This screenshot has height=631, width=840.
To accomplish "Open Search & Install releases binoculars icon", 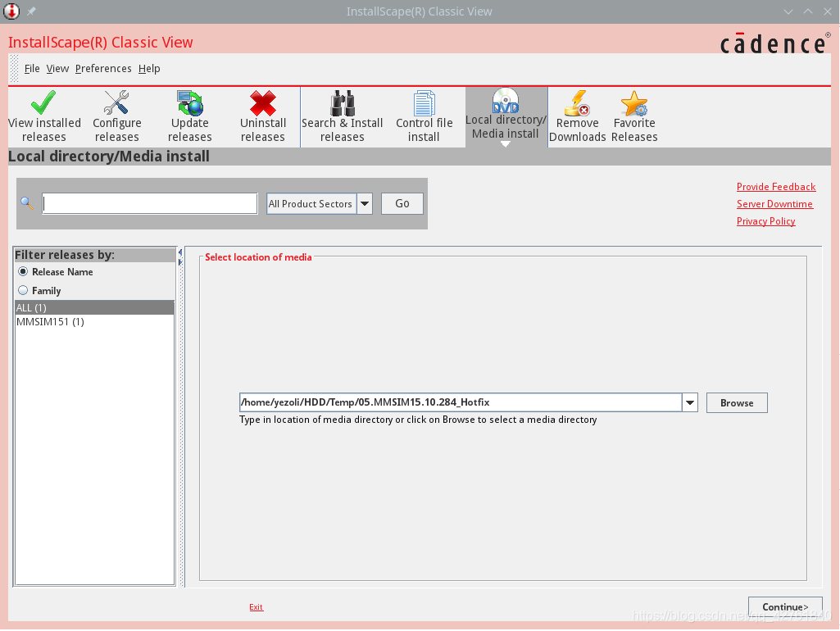I will coord(342,103).
